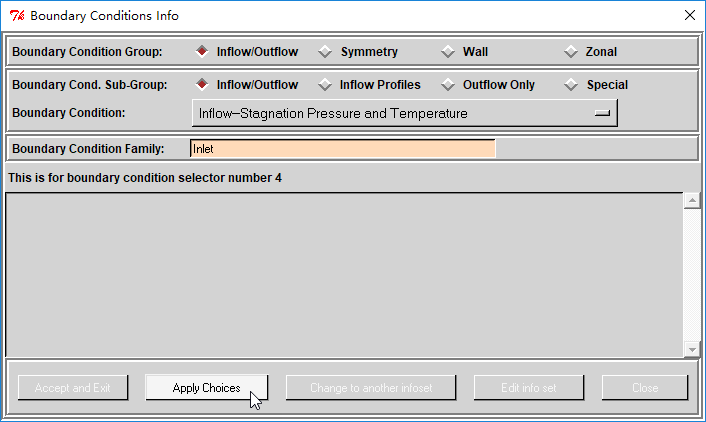Open the Boundary Condition dropdown menu
Viewport: 706px width, 422px height.
coord(404,114)
